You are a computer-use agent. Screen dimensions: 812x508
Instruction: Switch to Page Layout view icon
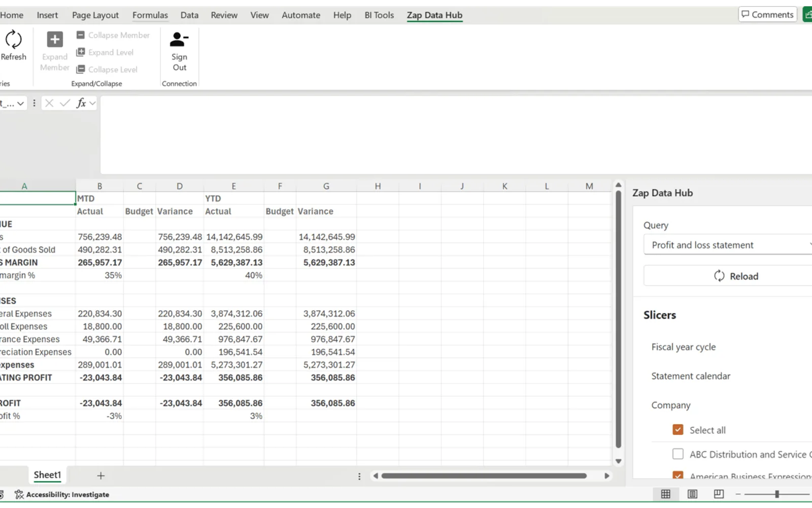click(x=692, y=494)
